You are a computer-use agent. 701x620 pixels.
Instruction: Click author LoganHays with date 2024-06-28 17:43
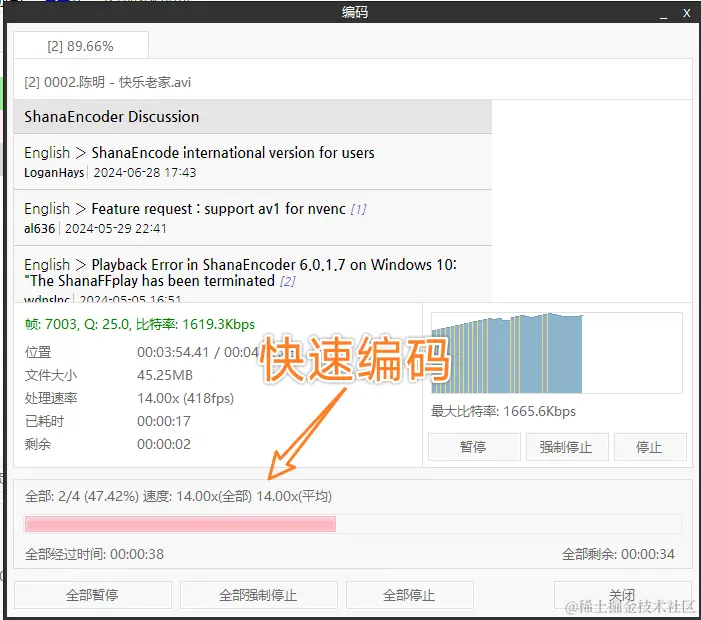click(x=110, y=173)
